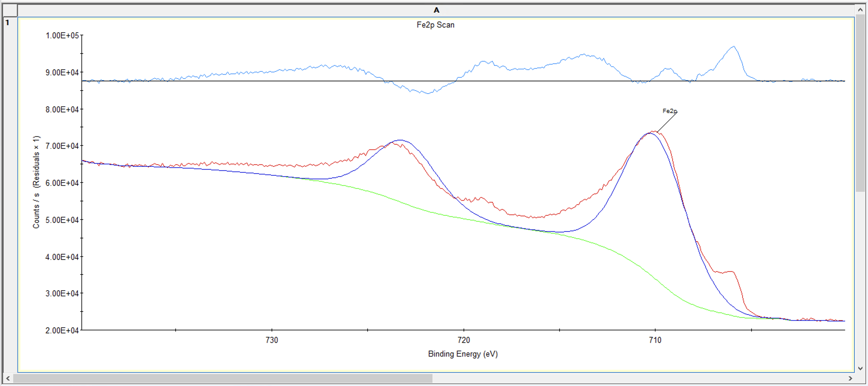Viewport: 868px width, 386px height.
Task: Click horizontal scrollbar right arrow
Action: [x=850, y=378]
